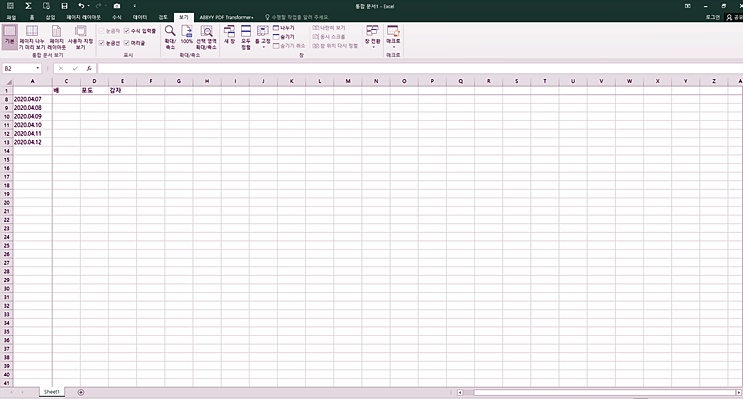Toggle the 눈금자 ruler checkbox
743x399 pixels.
109,31
